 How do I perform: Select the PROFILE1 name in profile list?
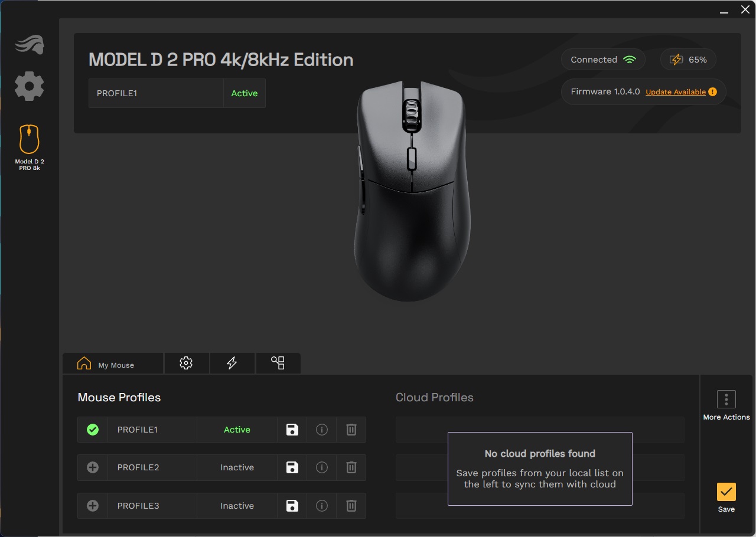coord(137,430)
